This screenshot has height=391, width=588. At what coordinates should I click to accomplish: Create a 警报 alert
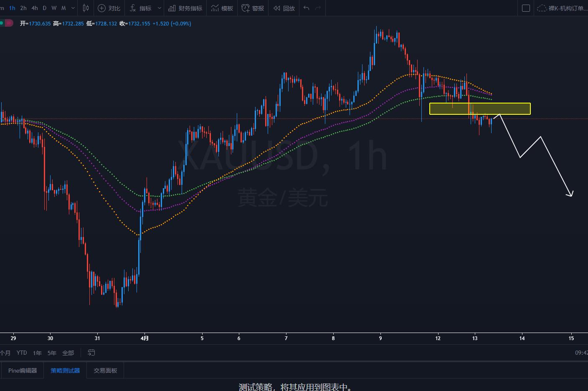[253, 8]
